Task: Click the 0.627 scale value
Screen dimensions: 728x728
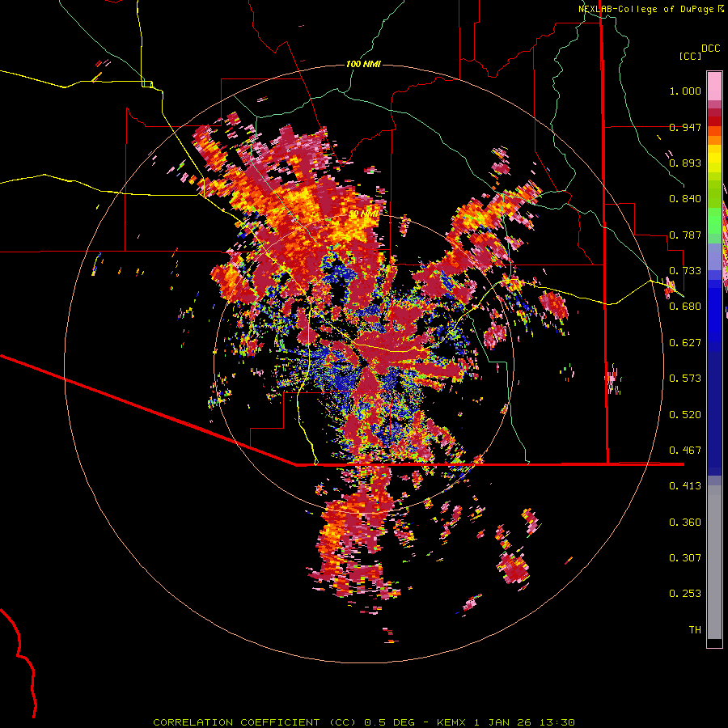Action: coord(685,343)
